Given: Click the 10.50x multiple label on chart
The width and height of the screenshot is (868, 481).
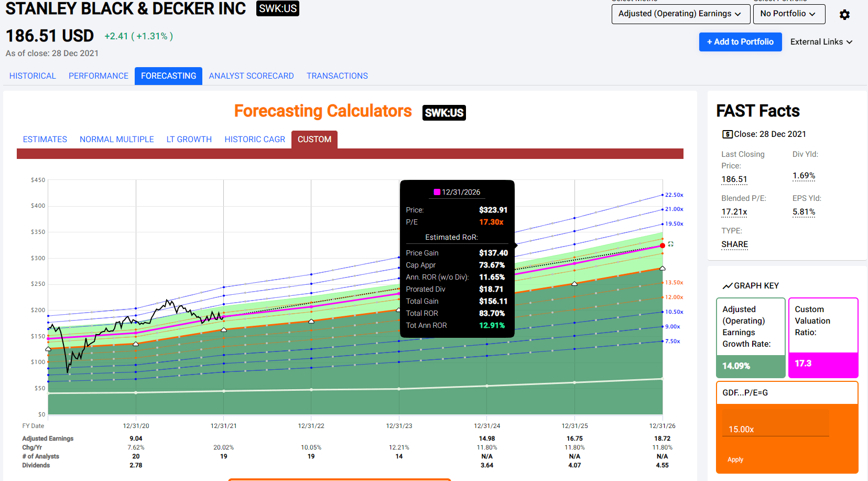Looking at the screenshot, I should tap(674, 312).
